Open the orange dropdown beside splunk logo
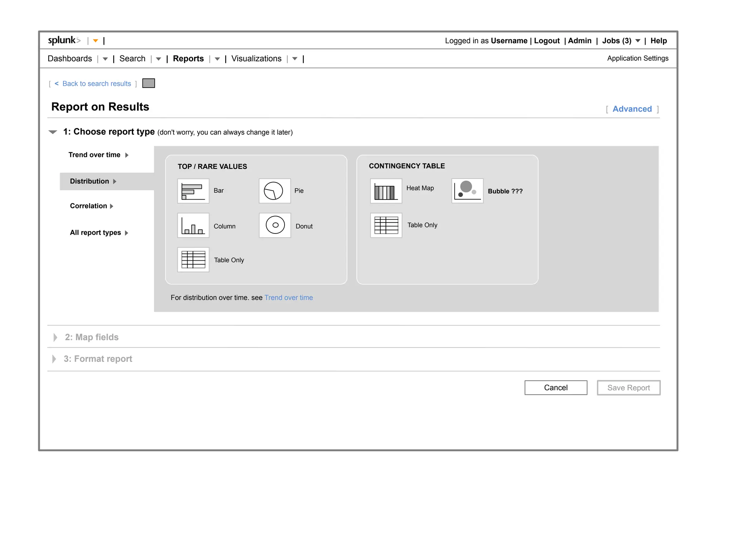The width and height of the screenshot is (733, 560). (96, 41)
